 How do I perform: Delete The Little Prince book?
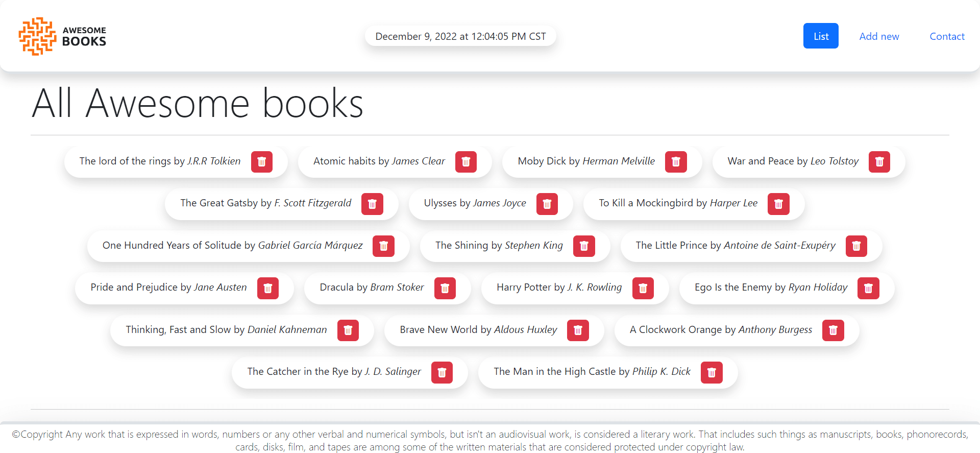coord(856,246)
